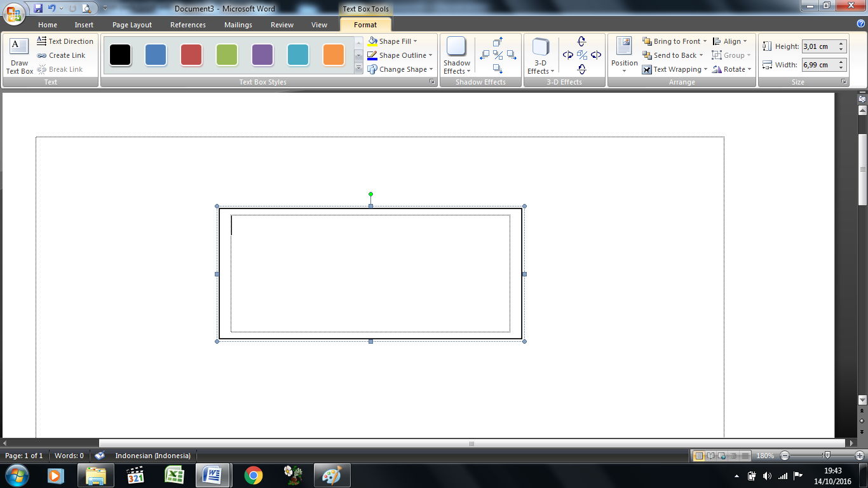868x488 pixels.
Task: Click the zoom slider handle
Action: coord(827,456)
